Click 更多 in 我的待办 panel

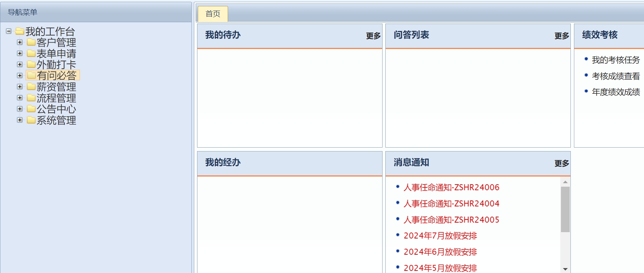(x=373, y=36)
